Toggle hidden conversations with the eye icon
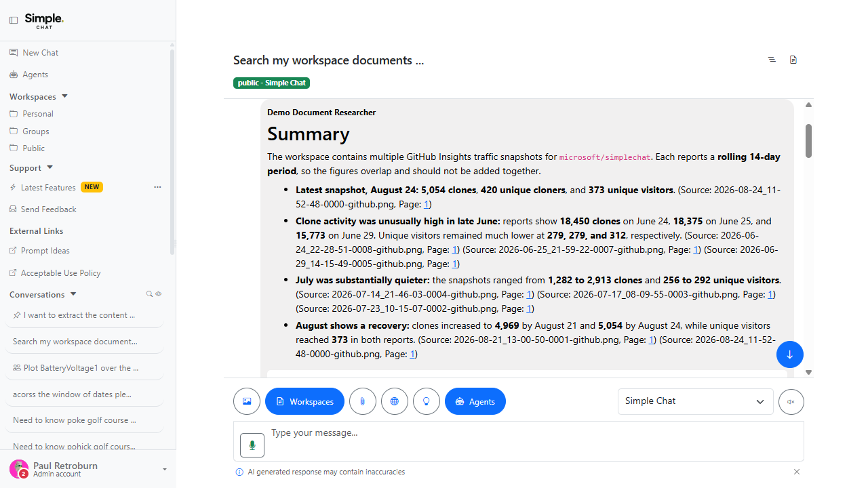This screenshot has height=488, width=868. 159,294
